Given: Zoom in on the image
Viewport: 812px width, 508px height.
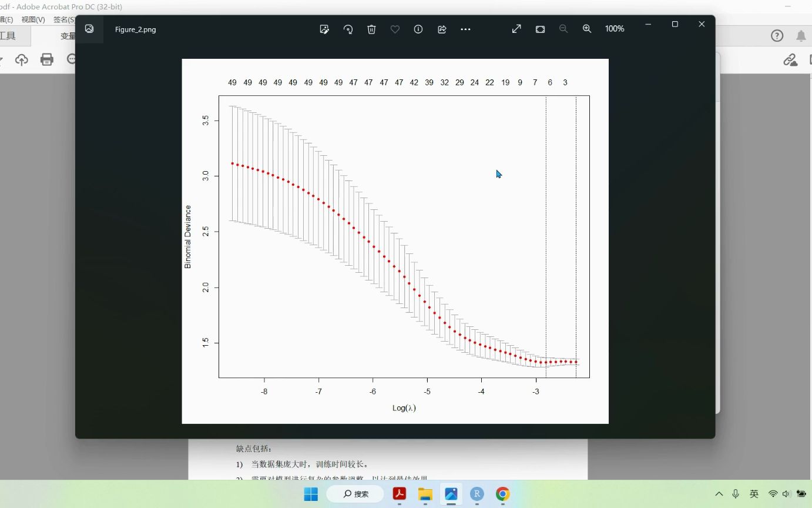Looking at the screenshot, I should click(x=586, y=29).
